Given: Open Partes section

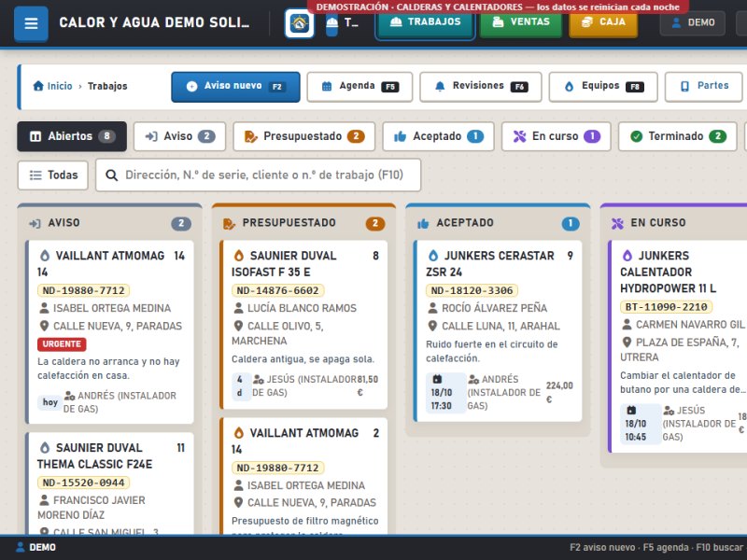Looking at the screenshot, I should 704,87.
